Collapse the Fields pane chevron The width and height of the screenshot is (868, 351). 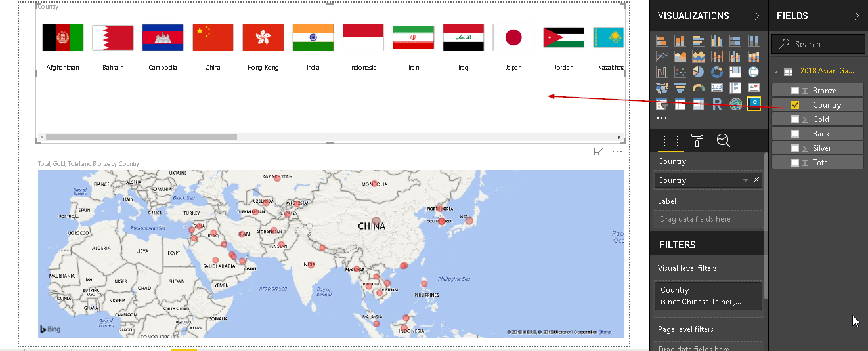pos(857,16)
